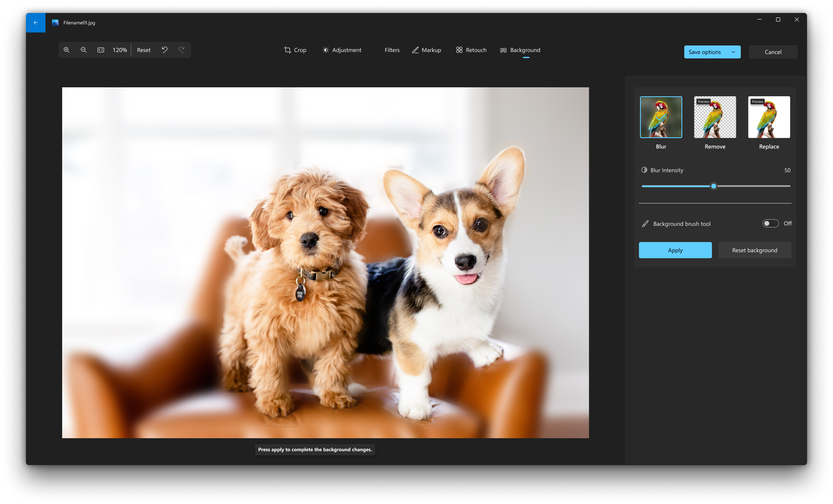The height and width of the screenshot is (504, 833).
Task: Select the Crop tool
Action: [295, 50]
